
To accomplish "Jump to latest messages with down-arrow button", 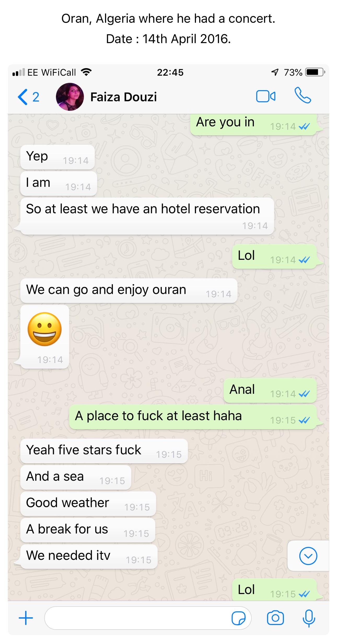I will point(308,556).
